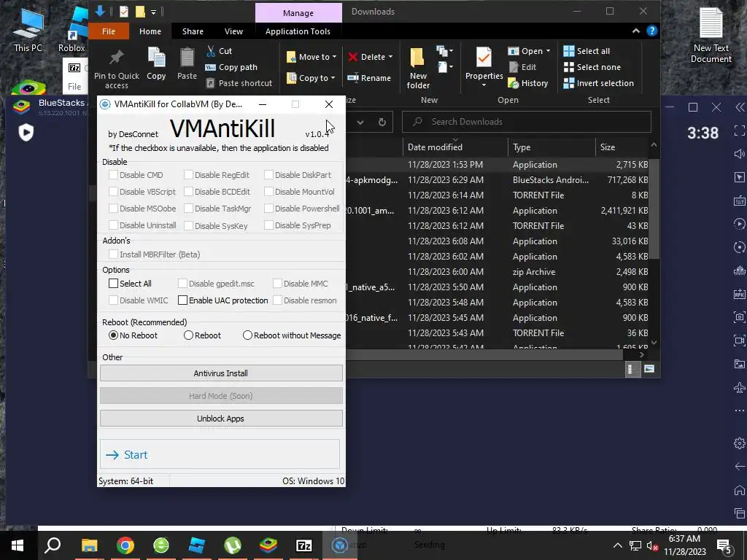Viewport: 747px width, 560px height.
Task: Select the No Reboot radio option
Action: coord(113,335)
